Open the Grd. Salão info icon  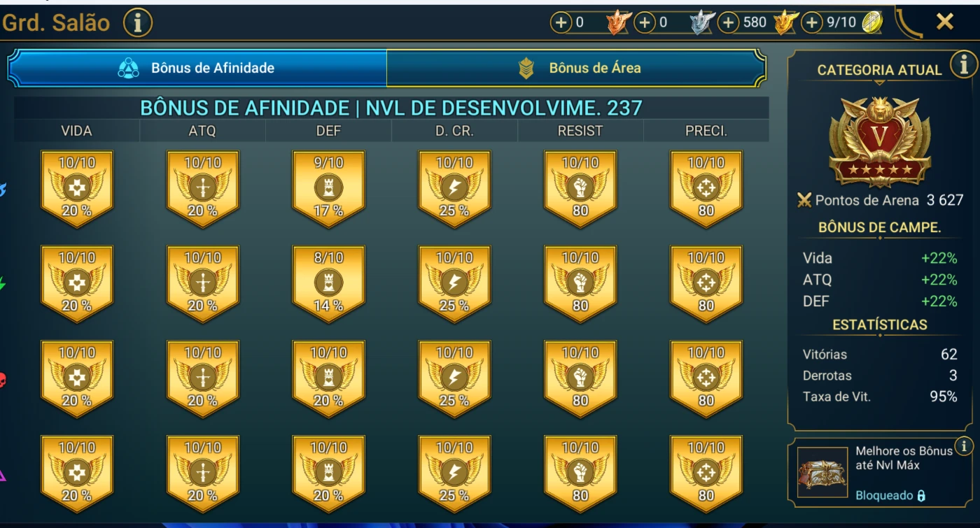tap(138, 23)
